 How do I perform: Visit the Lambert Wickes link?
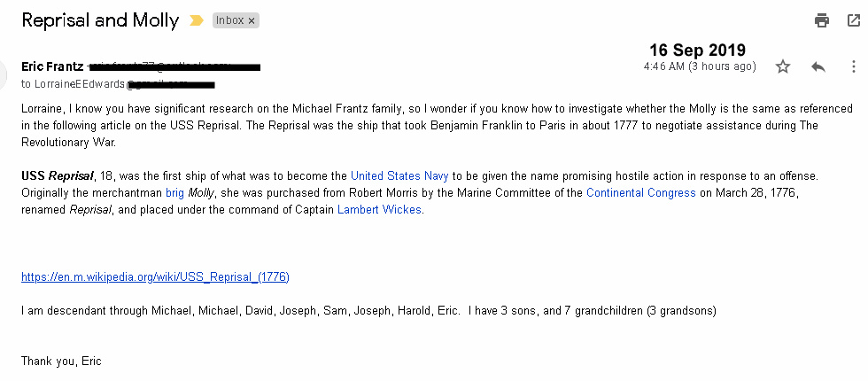pos(379,210)
